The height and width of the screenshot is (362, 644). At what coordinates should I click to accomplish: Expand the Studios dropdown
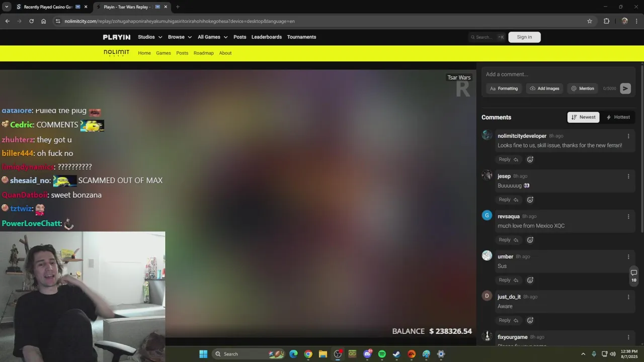150,37
